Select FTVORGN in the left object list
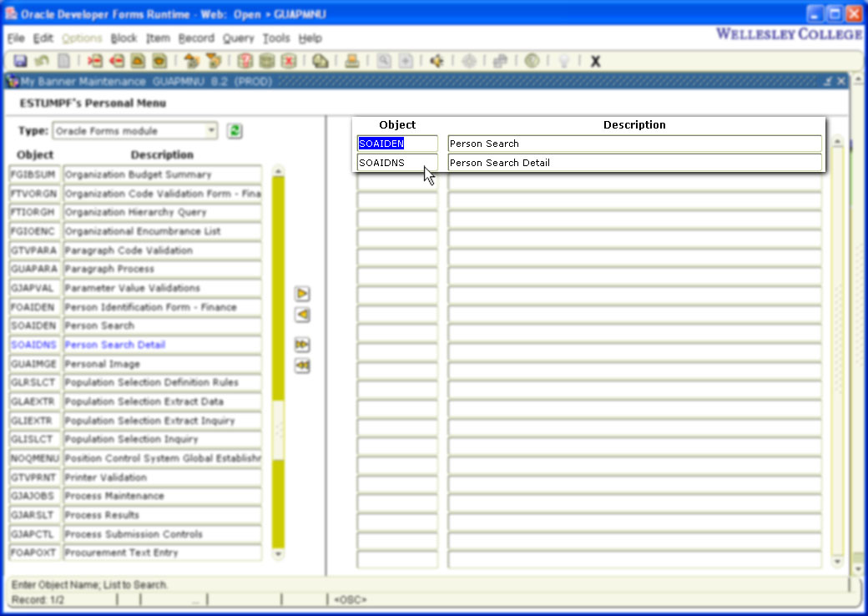Screen dimensions: 868x616 [x=34, y=194]
